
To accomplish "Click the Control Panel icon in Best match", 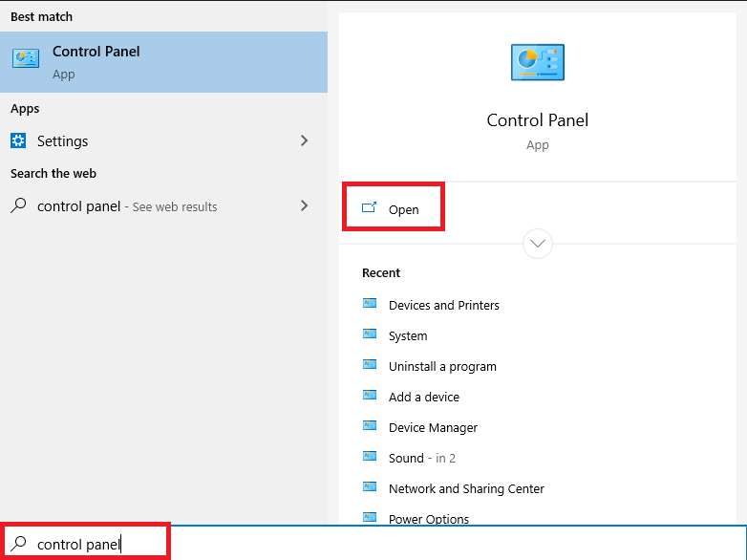I will 26,58.
